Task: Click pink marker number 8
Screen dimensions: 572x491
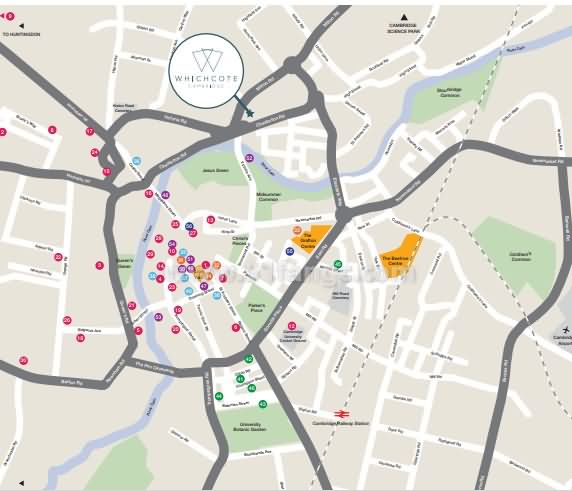Action: [x=52, y=129]
